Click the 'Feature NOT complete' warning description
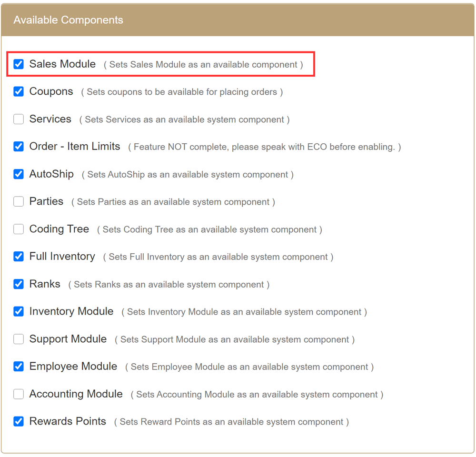476x457 pixels. click(264, 147)
